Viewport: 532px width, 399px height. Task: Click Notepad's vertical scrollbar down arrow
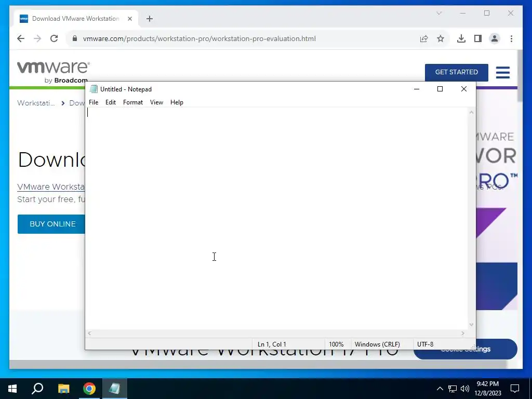(x=471, y=325)
